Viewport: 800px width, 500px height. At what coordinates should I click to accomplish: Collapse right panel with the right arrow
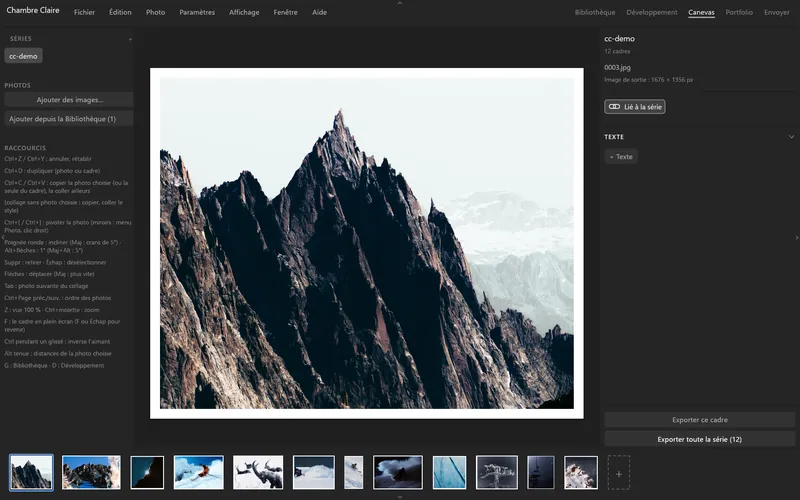click(x=797, y=238)
